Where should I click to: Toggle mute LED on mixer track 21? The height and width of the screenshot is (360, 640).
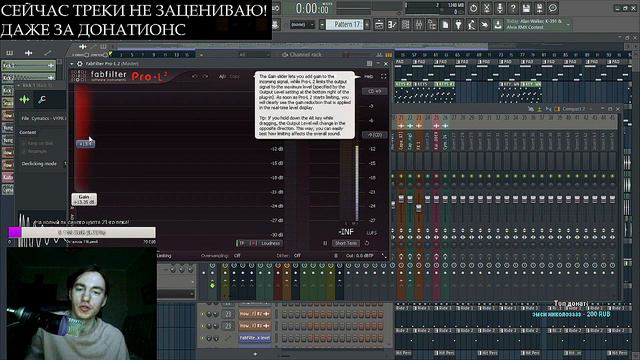pyautogui.click(x=401, y=176)
